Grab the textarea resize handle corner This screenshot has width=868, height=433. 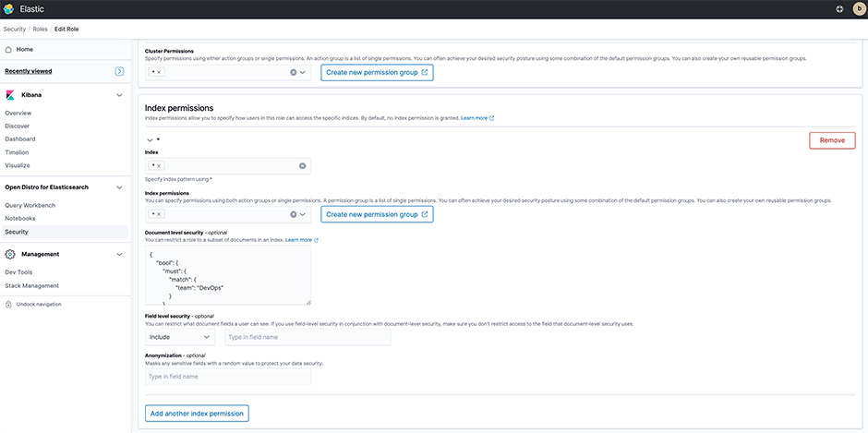(x=308, y=302)
